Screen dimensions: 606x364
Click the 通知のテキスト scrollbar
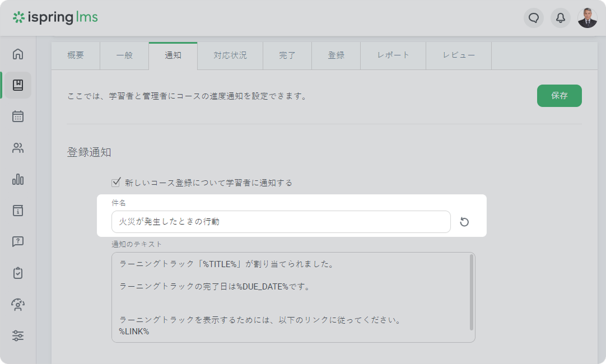click(x=472, y=292)
